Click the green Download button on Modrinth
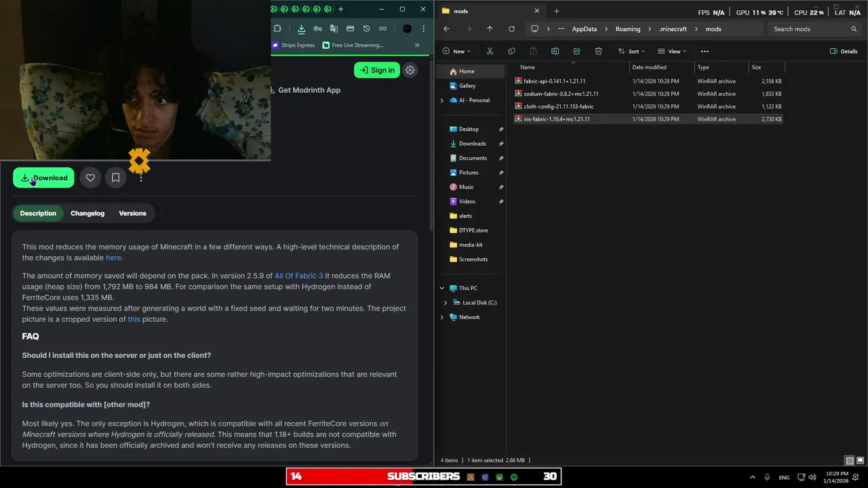868x488 pixels. tap(43, 178)
